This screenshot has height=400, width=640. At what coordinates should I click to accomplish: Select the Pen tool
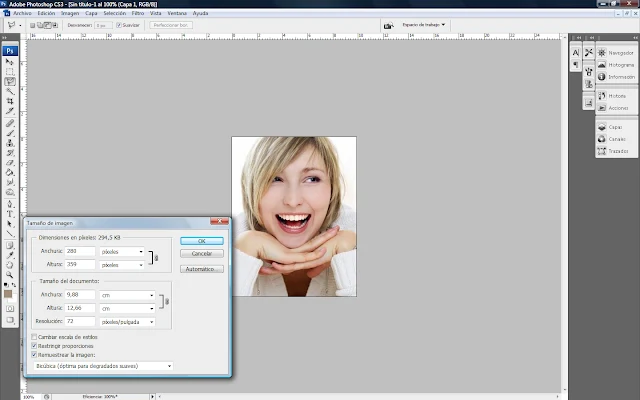click(x=10, y=204)
